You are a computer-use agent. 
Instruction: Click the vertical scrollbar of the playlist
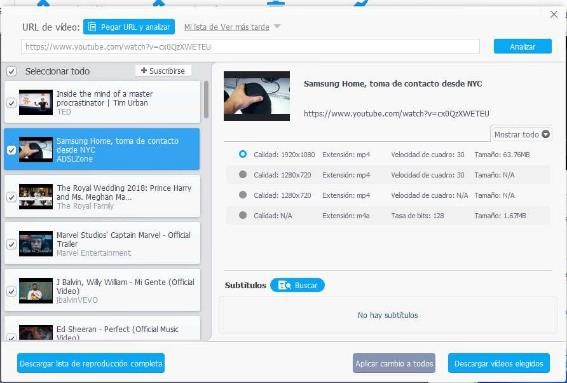tap(206, 99)
